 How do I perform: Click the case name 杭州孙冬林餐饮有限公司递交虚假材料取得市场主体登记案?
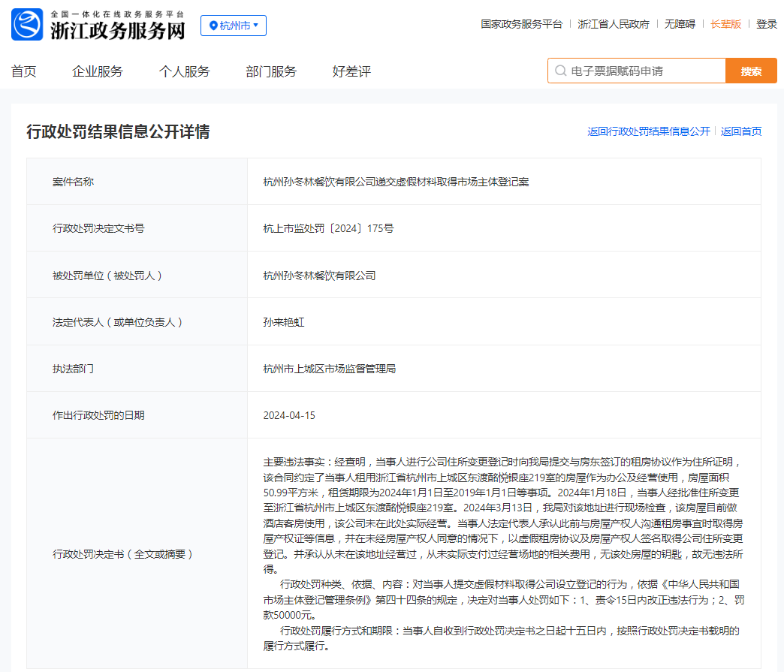pyautogui.click(x=396, y=182)
